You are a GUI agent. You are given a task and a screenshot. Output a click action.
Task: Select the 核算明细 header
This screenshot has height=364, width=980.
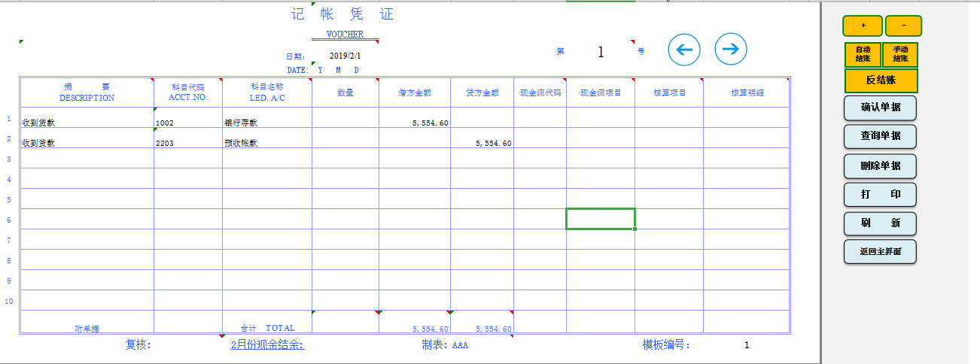[x=747, y=93]
